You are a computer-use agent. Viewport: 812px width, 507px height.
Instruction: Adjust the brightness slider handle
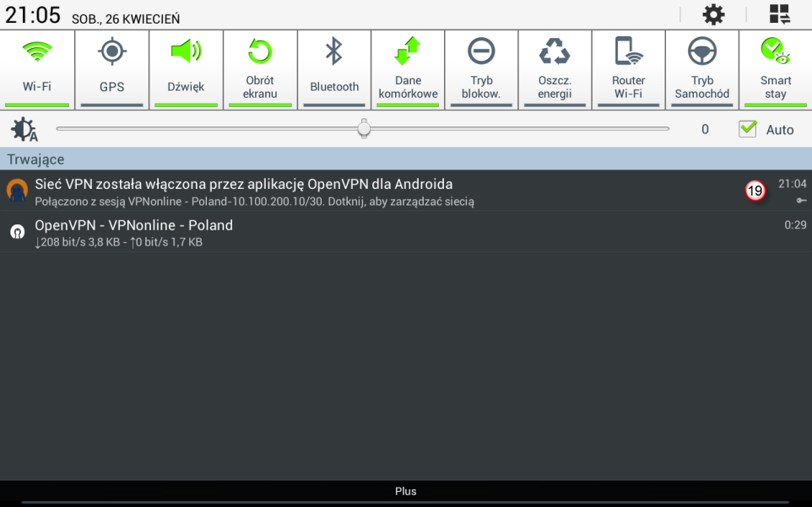click(364, 128)
